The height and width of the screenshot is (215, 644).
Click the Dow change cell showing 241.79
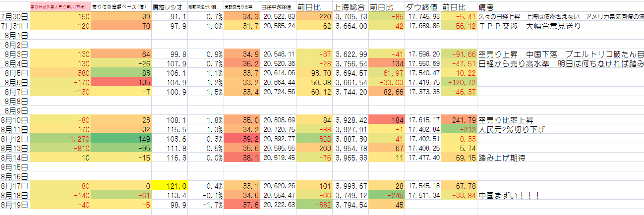pos(458,120)
